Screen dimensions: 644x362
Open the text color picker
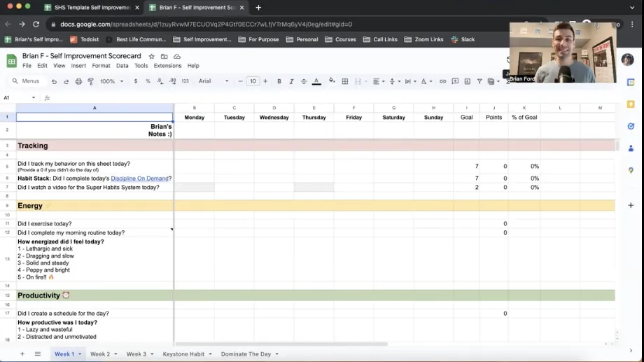(316, 81)
